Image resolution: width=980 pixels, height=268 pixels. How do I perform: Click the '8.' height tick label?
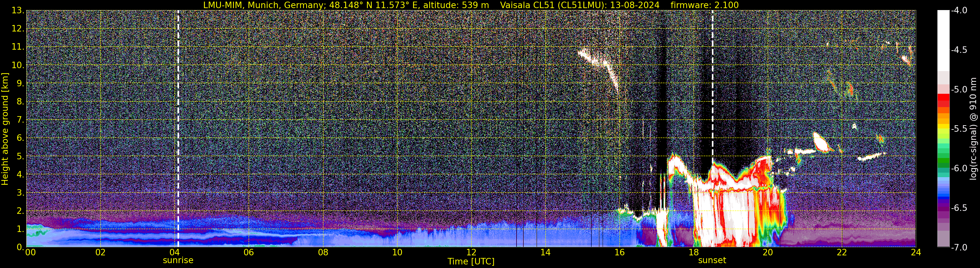tap(20, 101)
